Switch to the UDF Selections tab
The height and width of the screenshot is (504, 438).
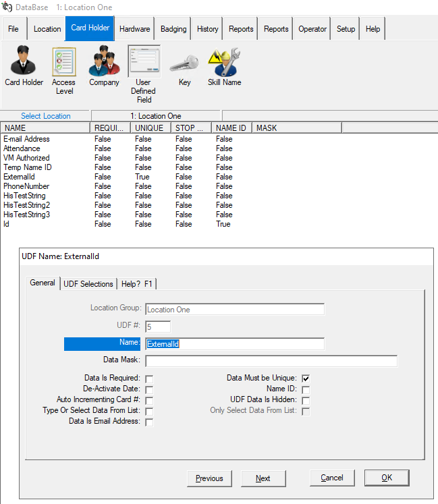(x=88, y=284)
